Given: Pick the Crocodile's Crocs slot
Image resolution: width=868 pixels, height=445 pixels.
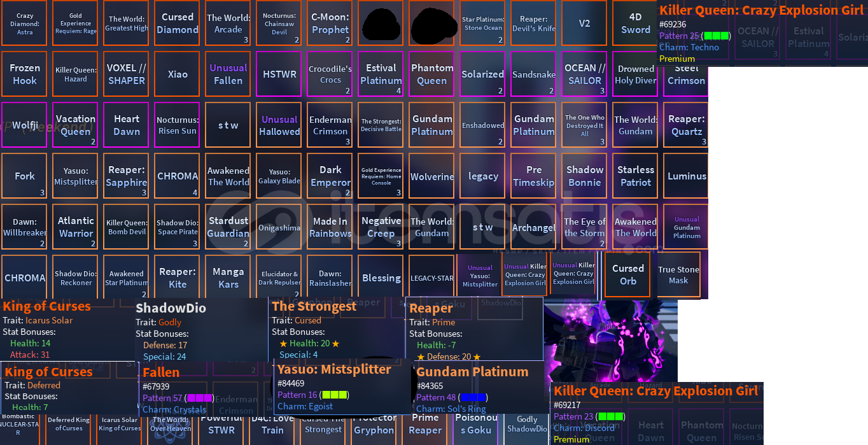Looking at the screenshot, I should pyautogui.click(x=330, y=74).
